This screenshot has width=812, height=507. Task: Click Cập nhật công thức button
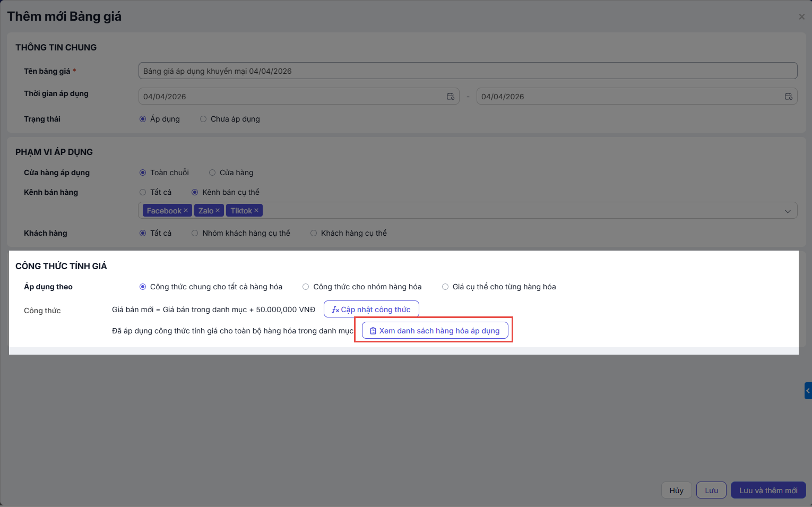tap(371, 310)
